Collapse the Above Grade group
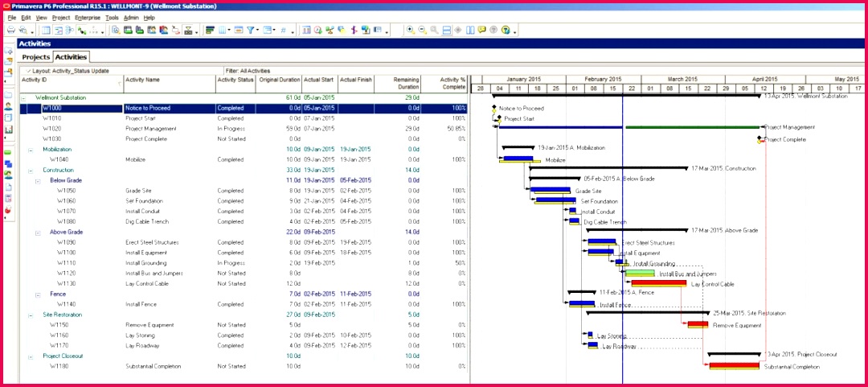This screenshot has height=387, width=868. 38,233
